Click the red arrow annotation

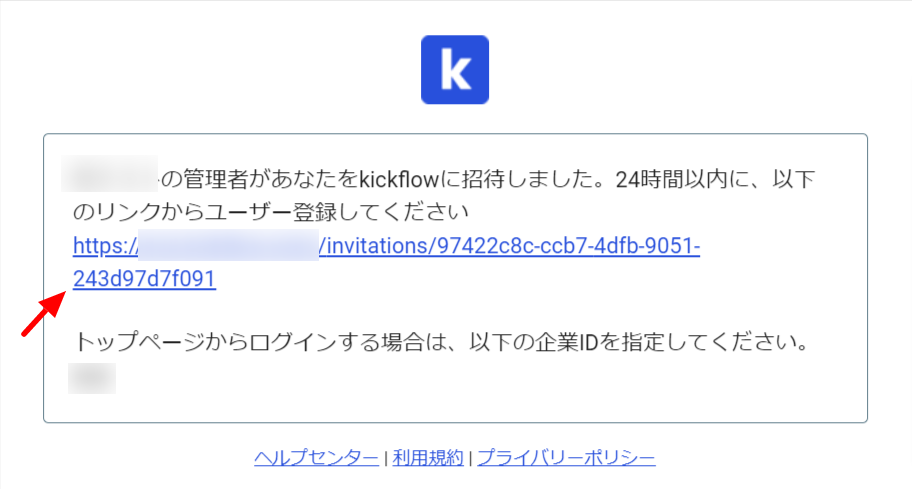click(x=44, y=314)
